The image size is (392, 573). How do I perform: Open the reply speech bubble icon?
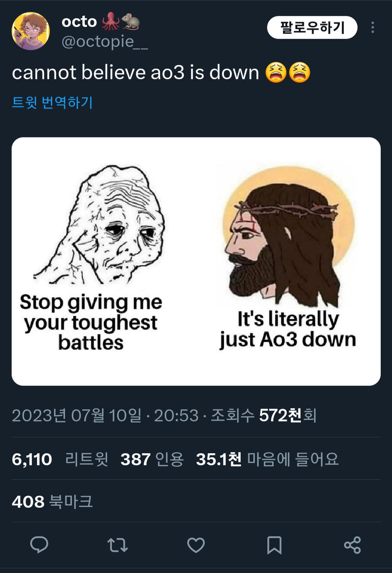39,545
